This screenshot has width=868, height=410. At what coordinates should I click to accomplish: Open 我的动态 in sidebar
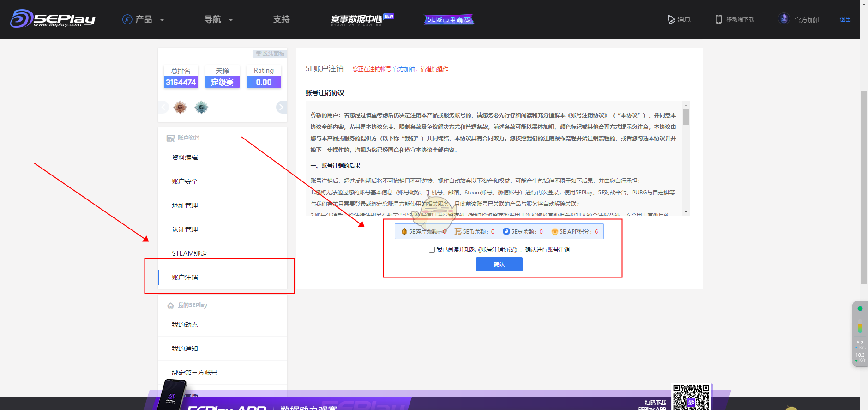point(223,325)
